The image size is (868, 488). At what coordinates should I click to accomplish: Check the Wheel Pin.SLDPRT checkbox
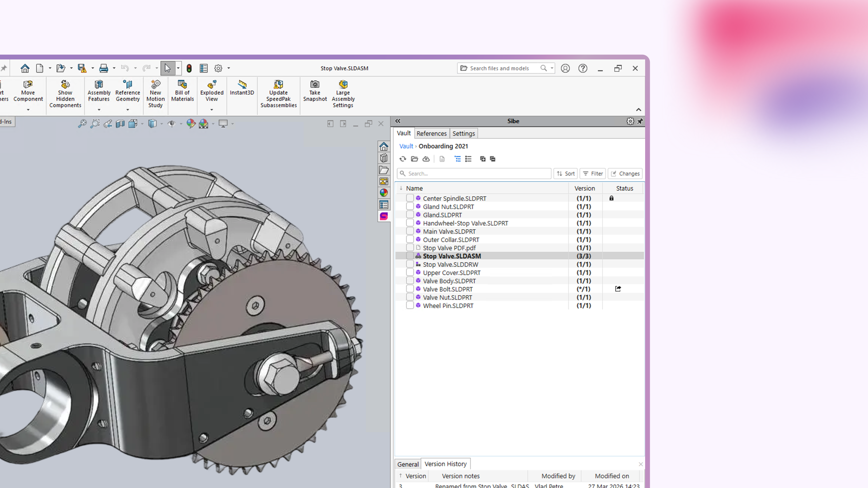pos(410,305)
